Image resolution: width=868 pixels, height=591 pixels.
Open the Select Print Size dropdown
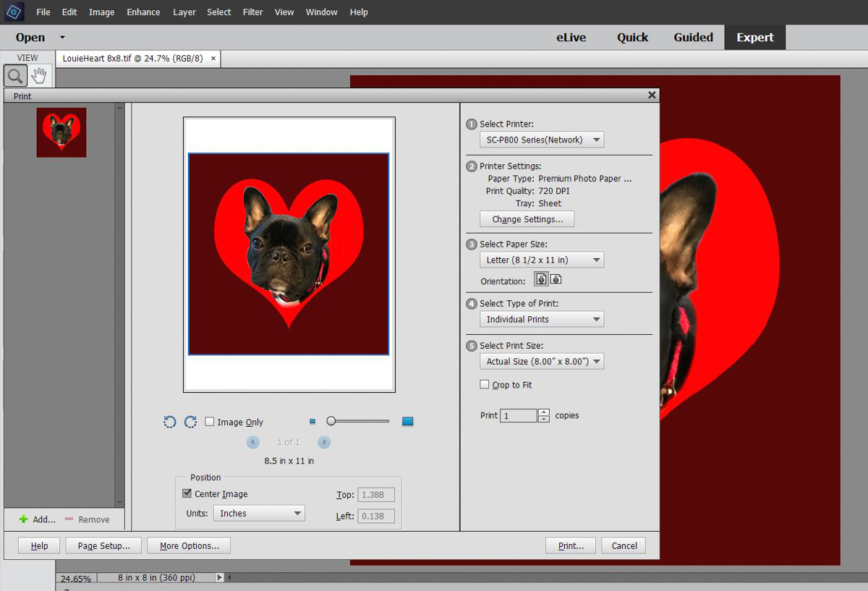tap(542, 361)
